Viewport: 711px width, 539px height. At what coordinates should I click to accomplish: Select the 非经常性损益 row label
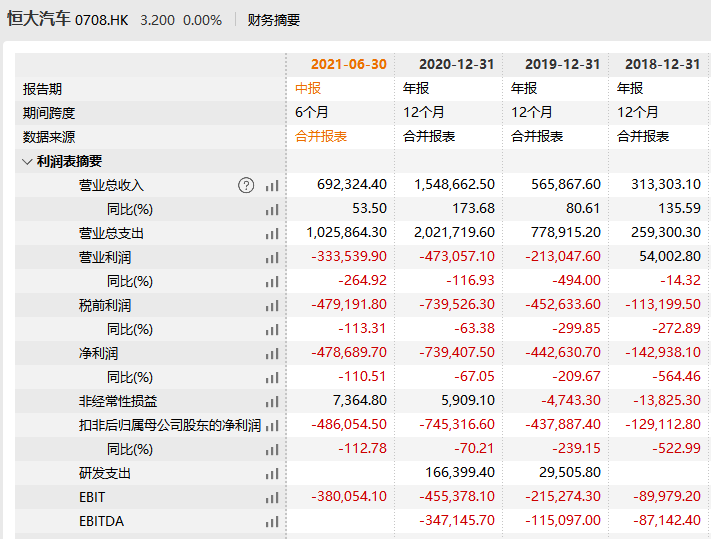118,401
